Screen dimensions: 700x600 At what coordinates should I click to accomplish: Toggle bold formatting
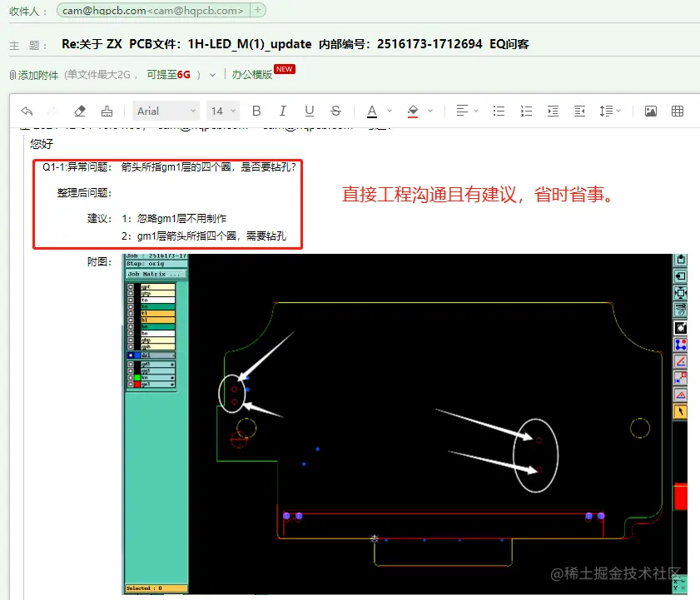pyautogui.click(x=256, y=112)
